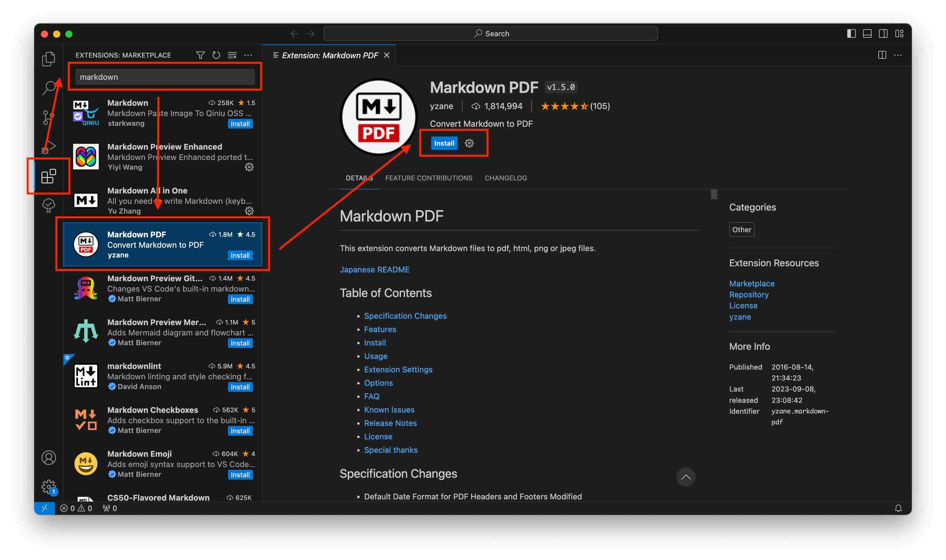Open the Run and Debug view

[x=48, y=147]
